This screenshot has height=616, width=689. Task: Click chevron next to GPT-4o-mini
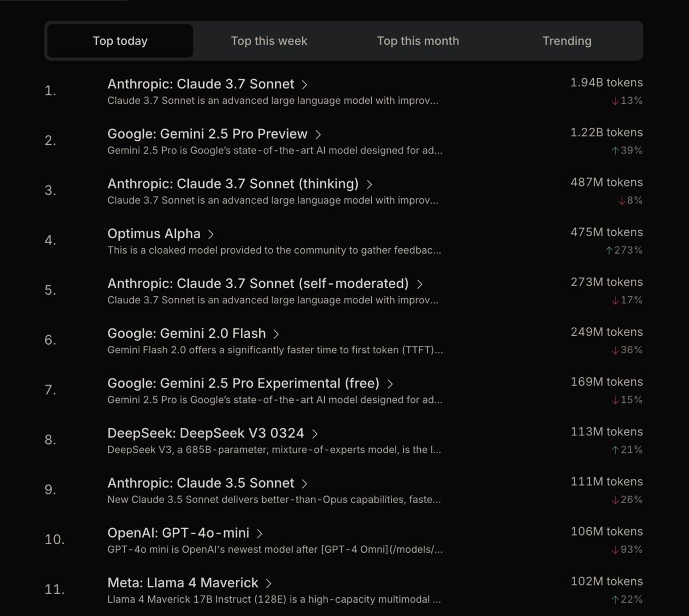pyautogui.click(x=260, y=533)
